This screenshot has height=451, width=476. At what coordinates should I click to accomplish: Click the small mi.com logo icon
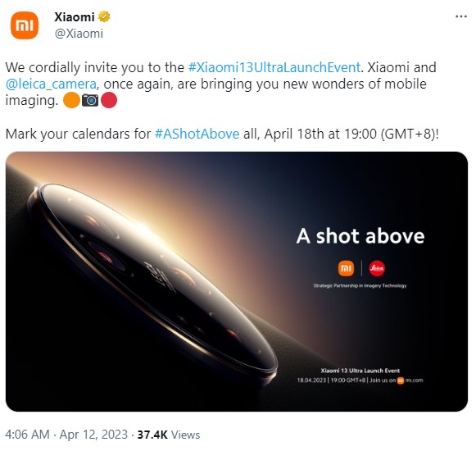(401, 380)
